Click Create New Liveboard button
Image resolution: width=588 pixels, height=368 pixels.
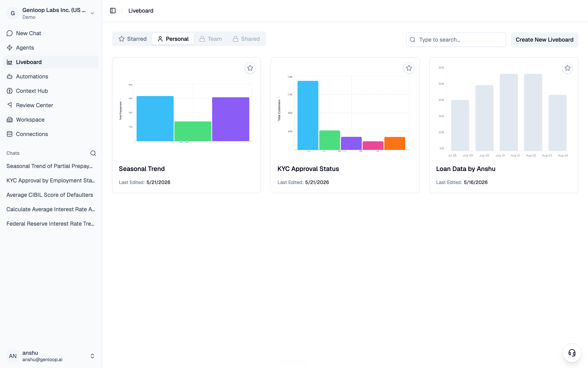[x=544, y=40]
